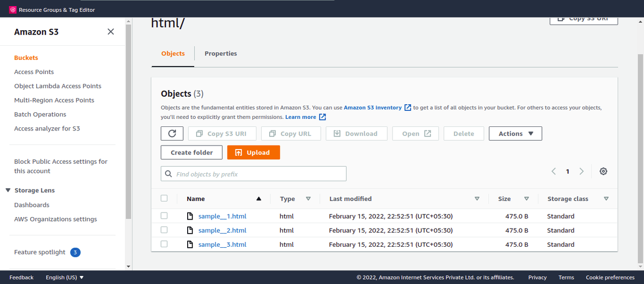Click page number 1 in pagination
644x284 pixels.
(568, 172)
